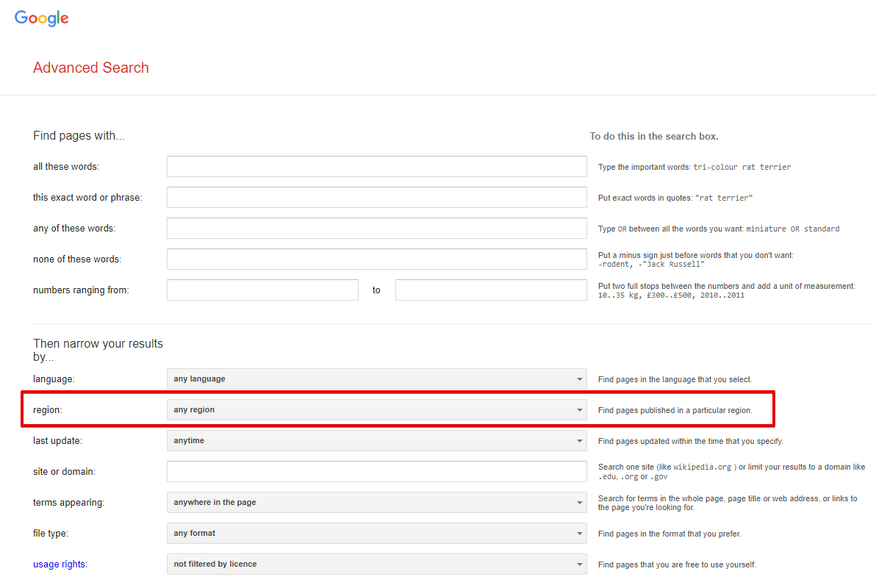Screen dimensions: 876x588
Task: Click the arrow on the region dropdown
Action: coord(579,411)
